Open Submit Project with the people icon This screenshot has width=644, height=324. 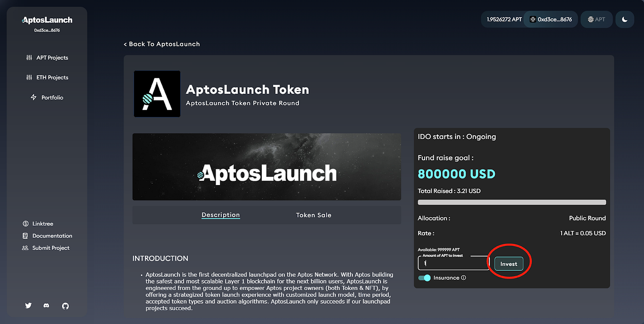[x=25, y=248]
